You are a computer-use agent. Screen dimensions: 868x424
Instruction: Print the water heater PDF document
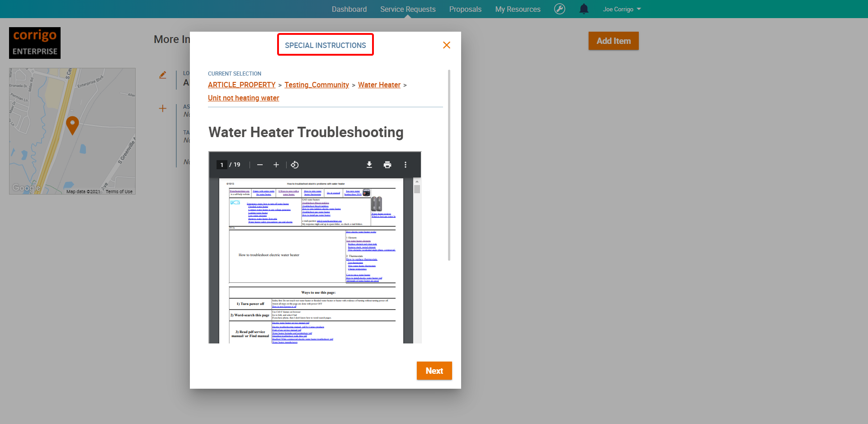point(387,165)
